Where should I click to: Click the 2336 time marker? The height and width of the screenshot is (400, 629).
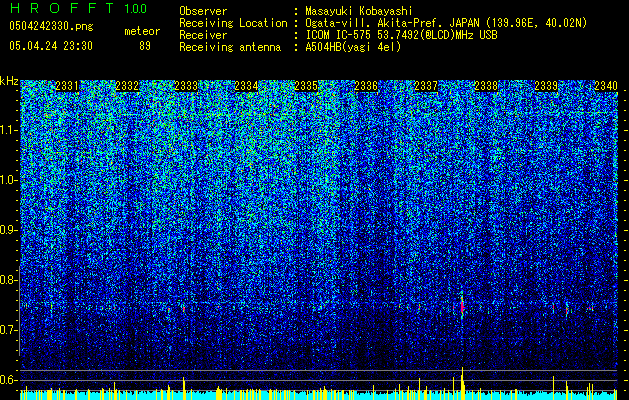[x=366, y=85]
